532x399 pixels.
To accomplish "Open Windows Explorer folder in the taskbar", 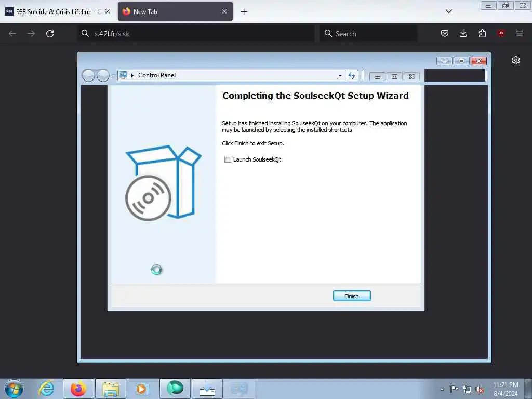I will [x=111, y=389].
